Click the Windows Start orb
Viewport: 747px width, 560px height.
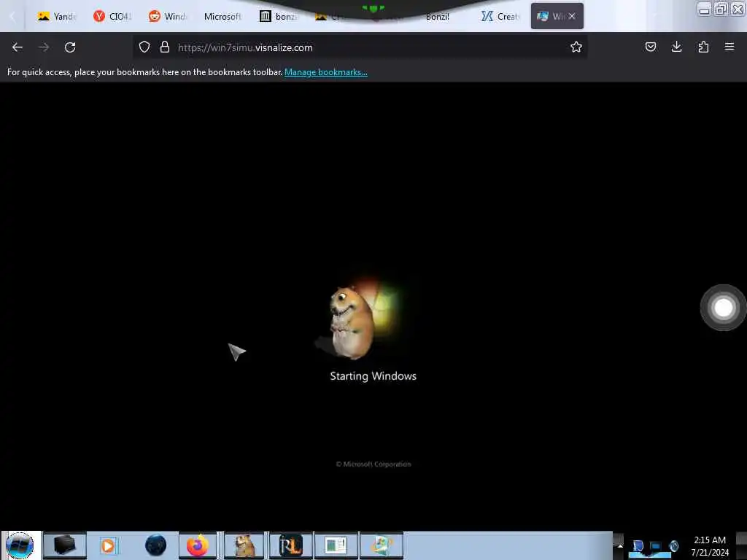[20, 545]
